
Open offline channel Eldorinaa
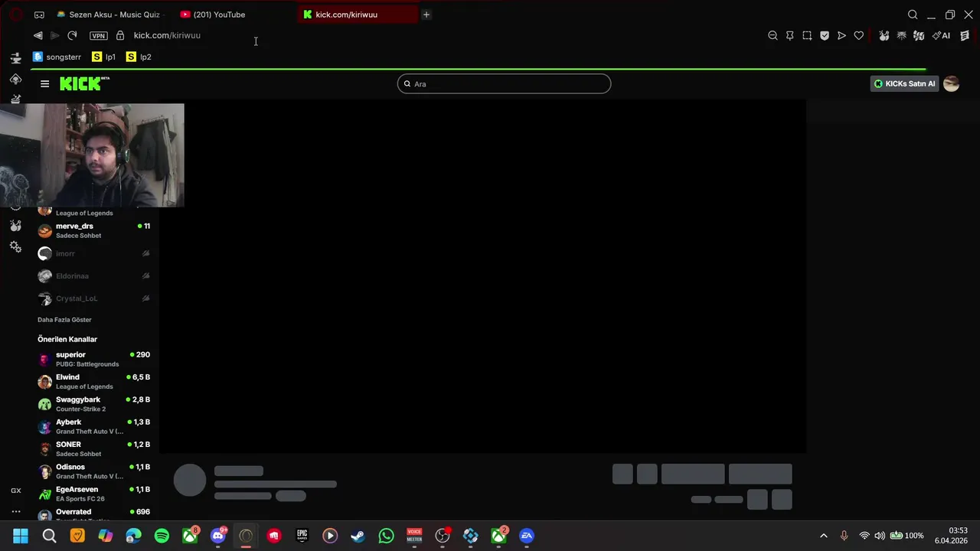tap(94, 275)
